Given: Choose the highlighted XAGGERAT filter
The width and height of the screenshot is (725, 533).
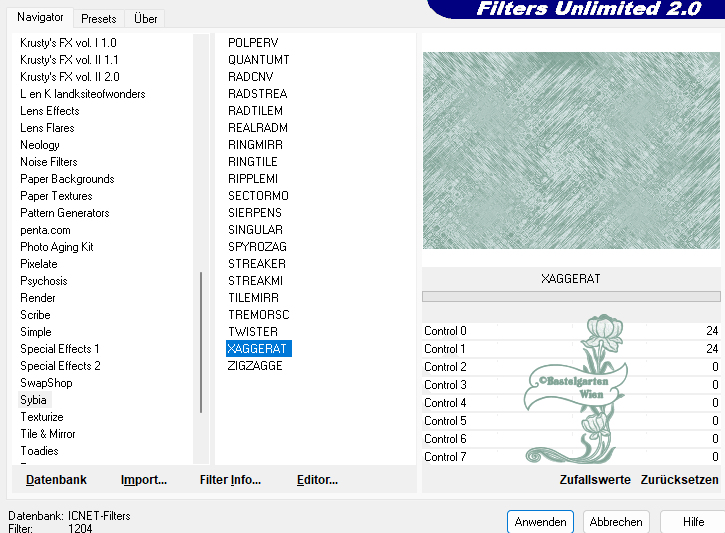Looking at the screenshot, I should pos(258,349).
